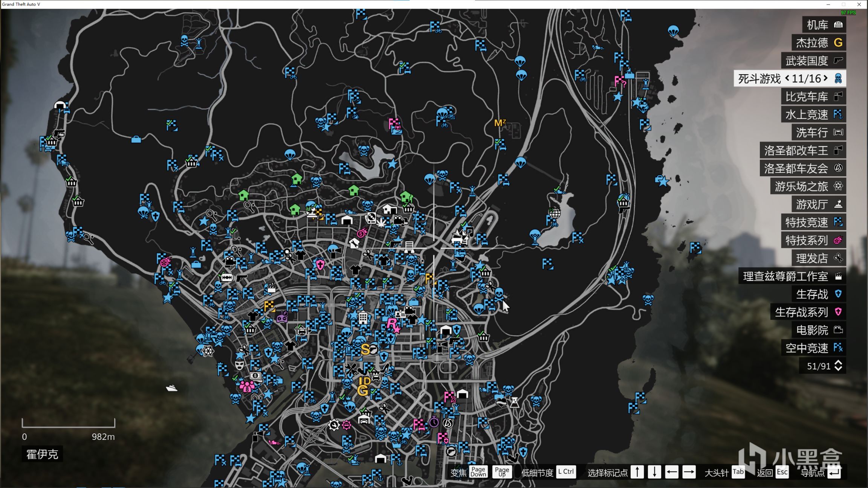Click the 982m map scale bar
Image resolution: width=868 pixels, height=488 pixels.
69,423
